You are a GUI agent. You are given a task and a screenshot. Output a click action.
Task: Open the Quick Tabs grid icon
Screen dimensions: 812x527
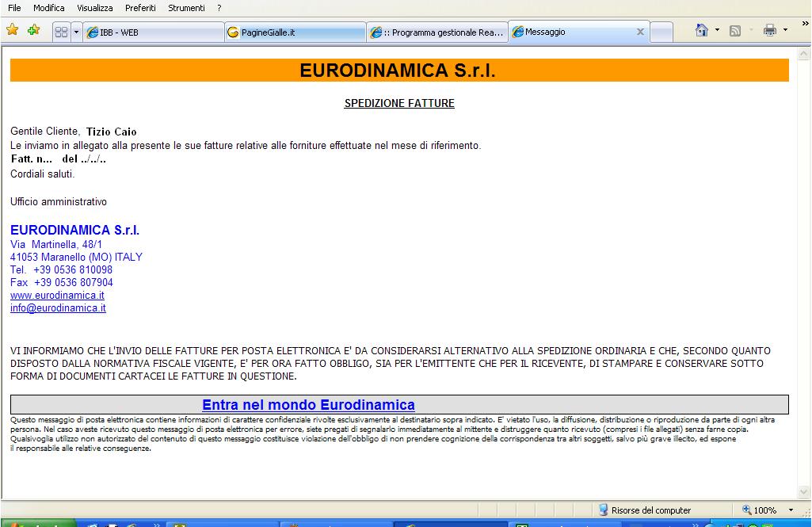(61, 32)
